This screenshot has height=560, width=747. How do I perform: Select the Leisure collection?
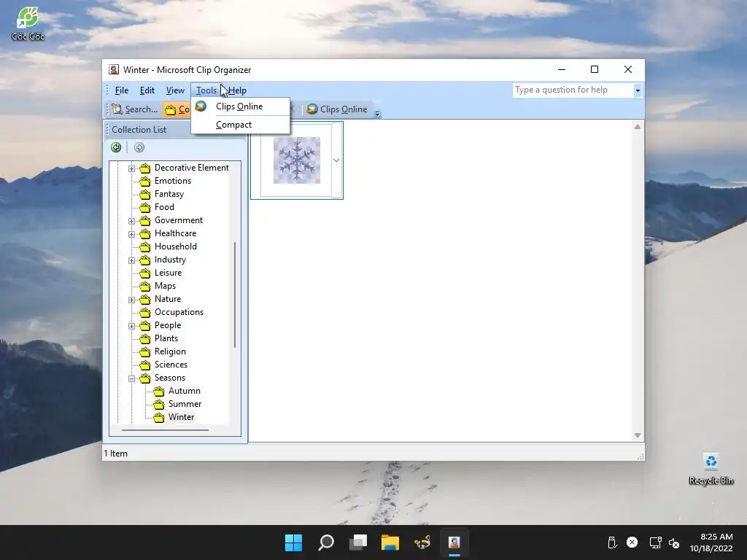(169, 273)
